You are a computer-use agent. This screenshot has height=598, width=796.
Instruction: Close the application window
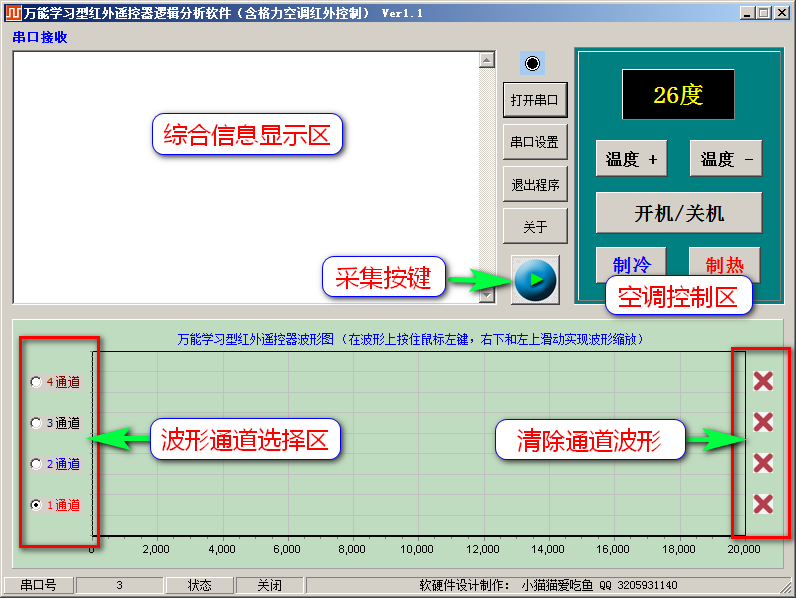coord(782,13)
